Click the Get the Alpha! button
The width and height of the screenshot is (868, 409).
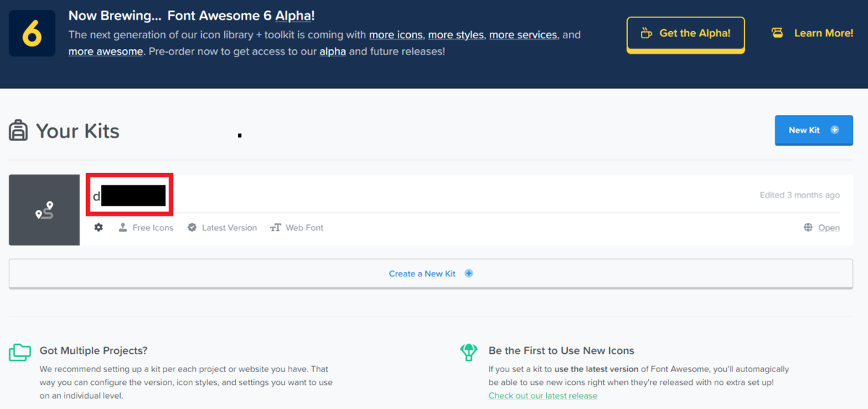click(x=686, y=34)
